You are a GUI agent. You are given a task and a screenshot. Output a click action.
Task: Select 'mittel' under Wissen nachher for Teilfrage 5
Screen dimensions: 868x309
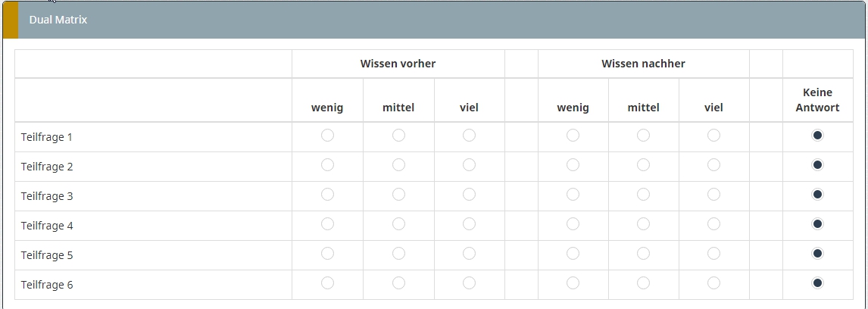[x=643, y=253]
